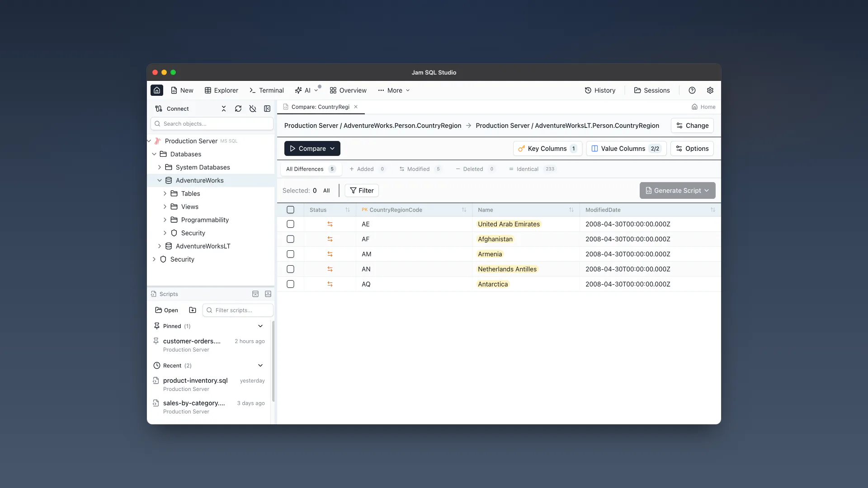The width and height of the screenshot is (868, 488).
Task: Click the modified status icon for AE row
Action: tap(330, 224)
